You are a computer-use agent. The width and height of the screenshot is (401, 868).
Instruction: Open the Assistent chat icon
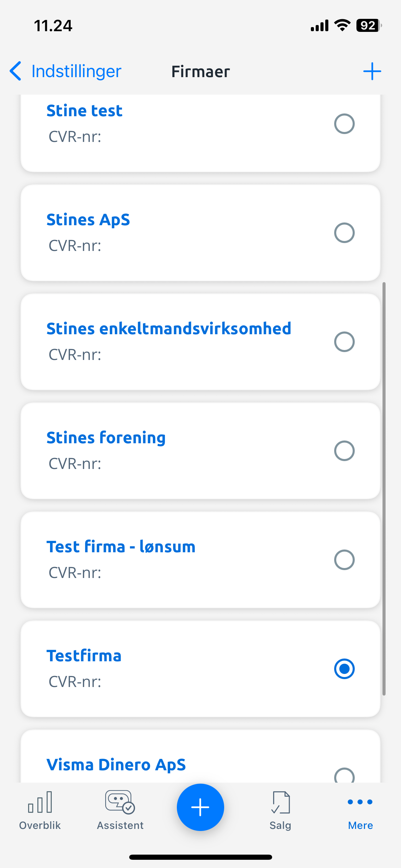point(120,802)
